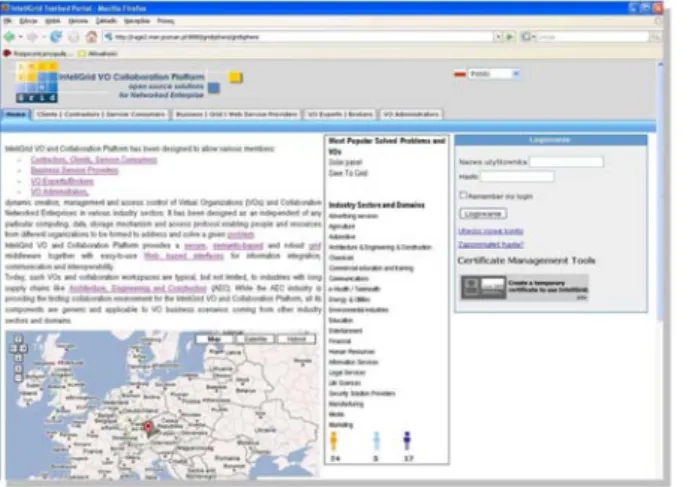The width and height of the screenshot is (692, 487).
Task: Open the Plik menu
Action: tap(8, 21)
